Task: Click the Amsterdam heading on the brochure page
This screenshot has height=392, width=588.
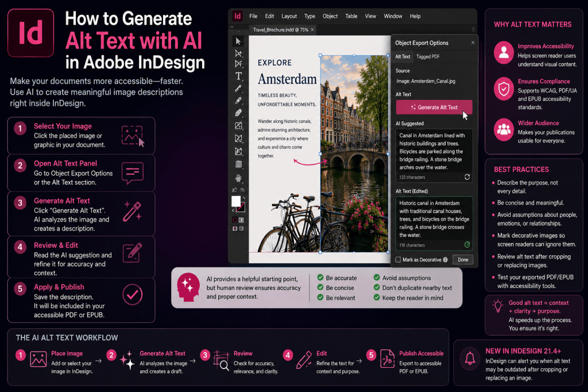Action: [287, 79]
